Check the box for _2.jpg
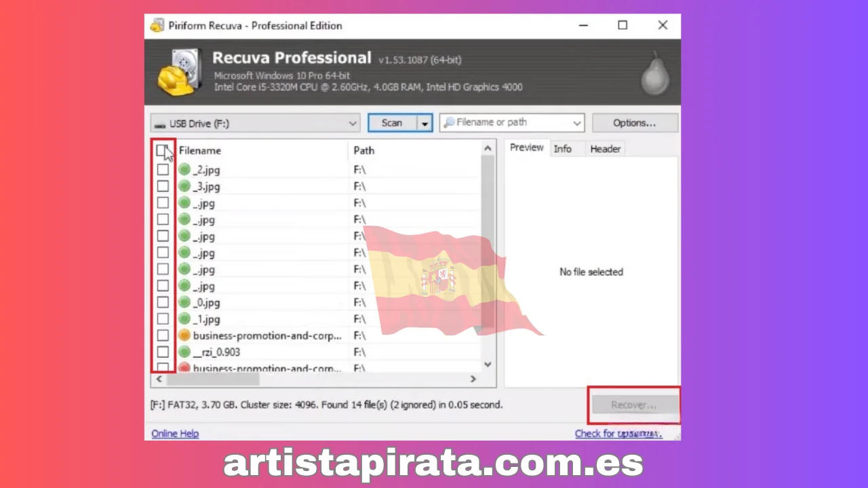Image resolution: width=868 pixels, height=488 pixels. [163, 169]
